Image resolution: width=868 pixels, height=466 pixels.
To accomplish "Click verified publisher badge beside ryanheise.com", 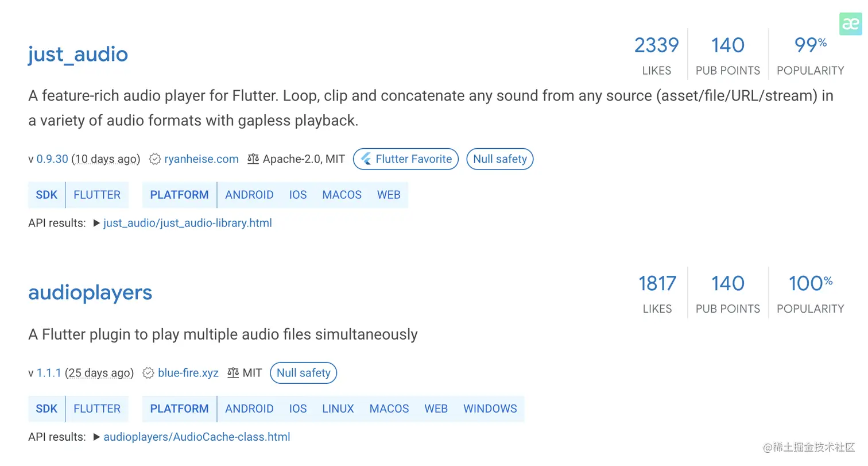I will [154, 159].
